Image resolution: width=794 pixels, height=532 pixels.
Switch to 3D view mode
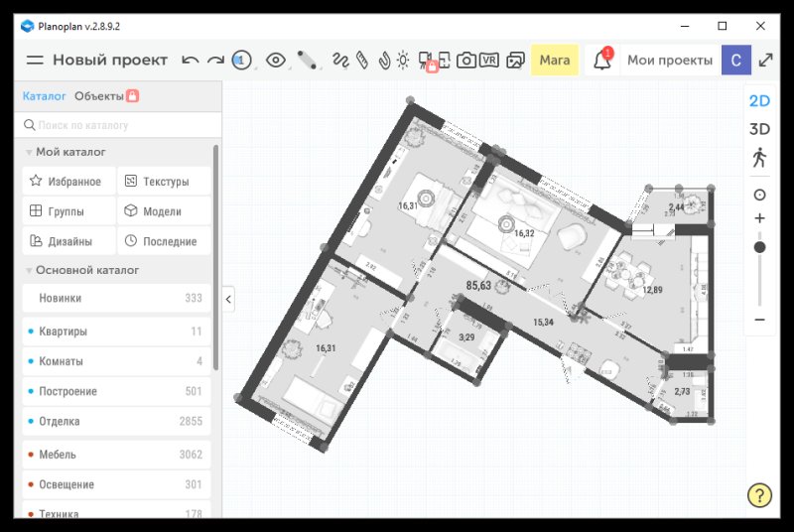(x=759, y=129)
